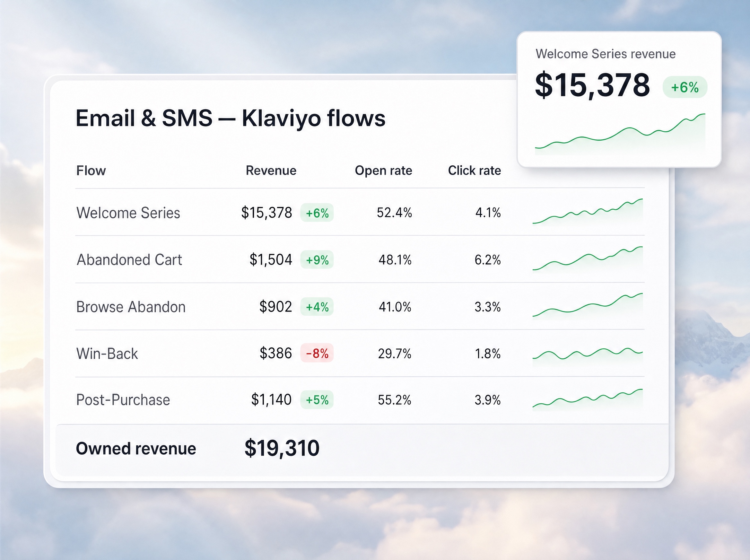Click the Revenue column header
This screenshot has width=750, height=560.
point(271,171)
